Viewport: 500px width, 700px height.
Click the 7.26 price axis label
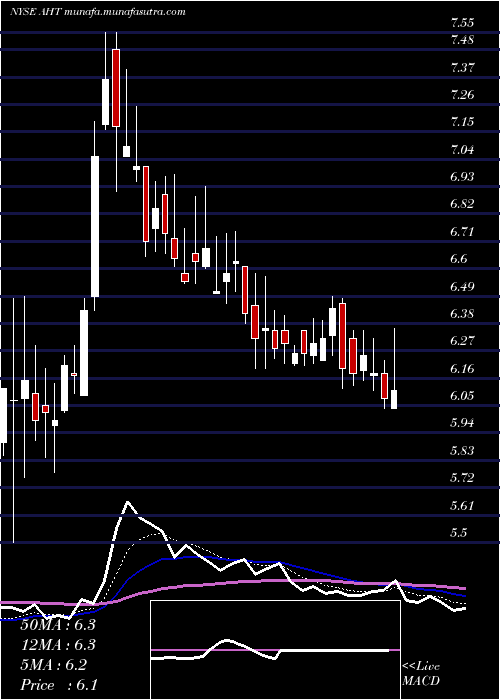tap(462, 95)
